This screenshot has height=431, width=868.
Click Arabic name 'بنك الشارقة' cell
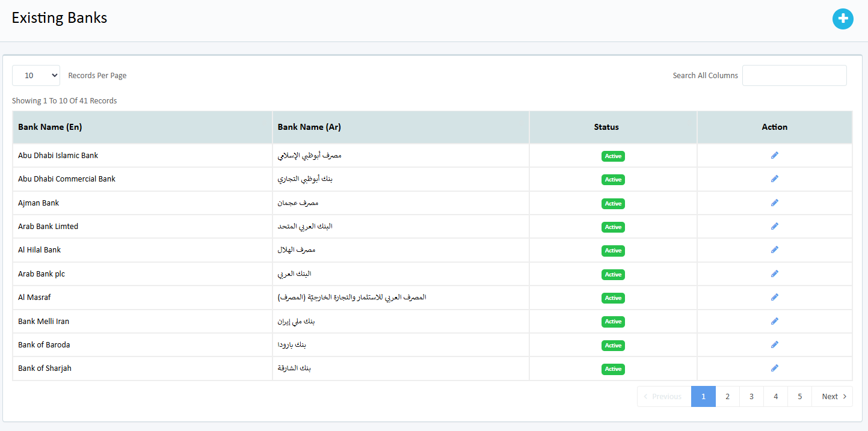(x=401, y=368)
